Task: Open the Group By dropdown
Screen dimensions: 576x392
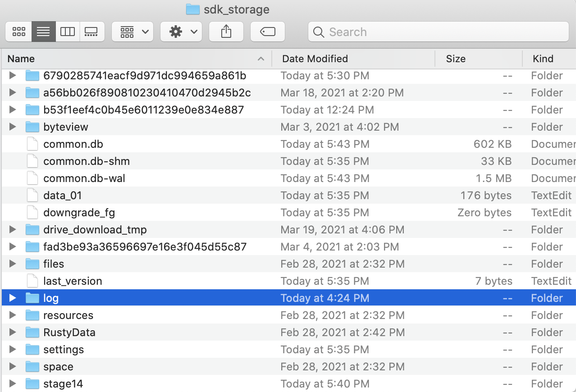Action: tap(133, 32)
